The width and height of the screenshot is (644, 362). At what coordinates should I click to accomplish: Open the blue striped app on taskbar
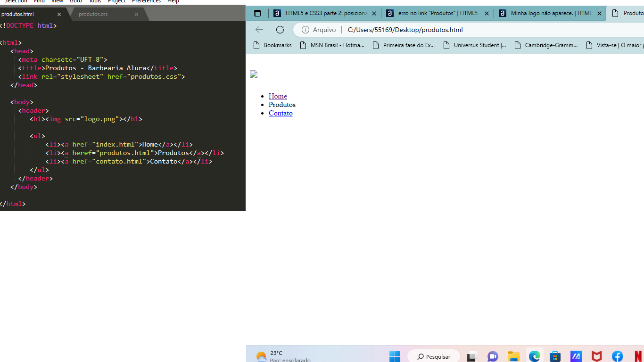[x=576, y=356]
